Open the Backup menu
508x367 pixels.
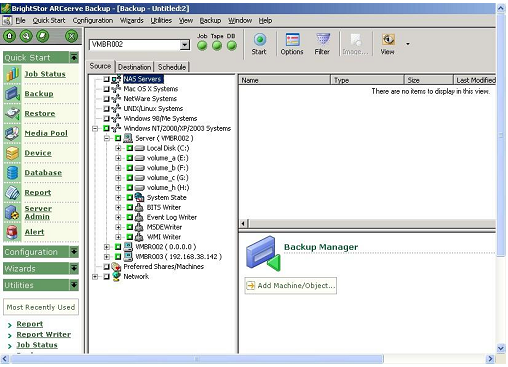pyautogui.click(x=210, y=21)
